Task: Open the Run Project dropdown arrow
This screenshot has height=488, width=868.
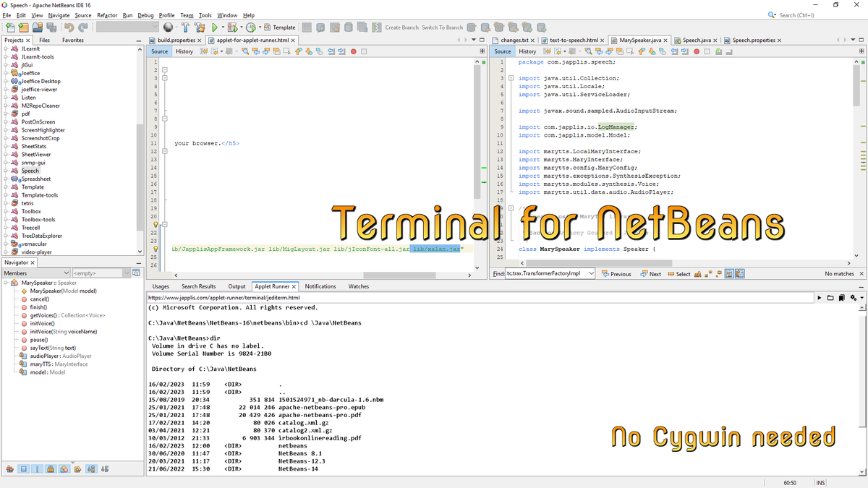Action: (x=223, y=27)
